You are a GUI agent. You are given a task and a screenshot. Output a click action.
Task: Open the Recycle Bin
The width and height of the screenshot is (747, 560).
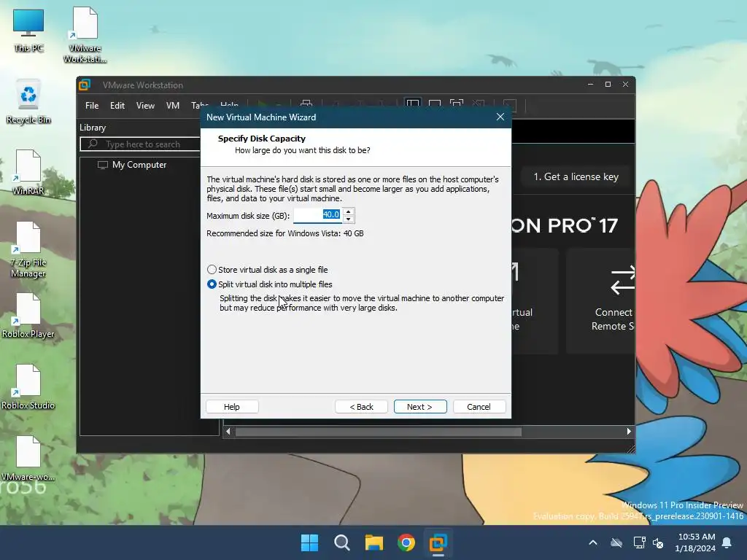tap(28, 102)
